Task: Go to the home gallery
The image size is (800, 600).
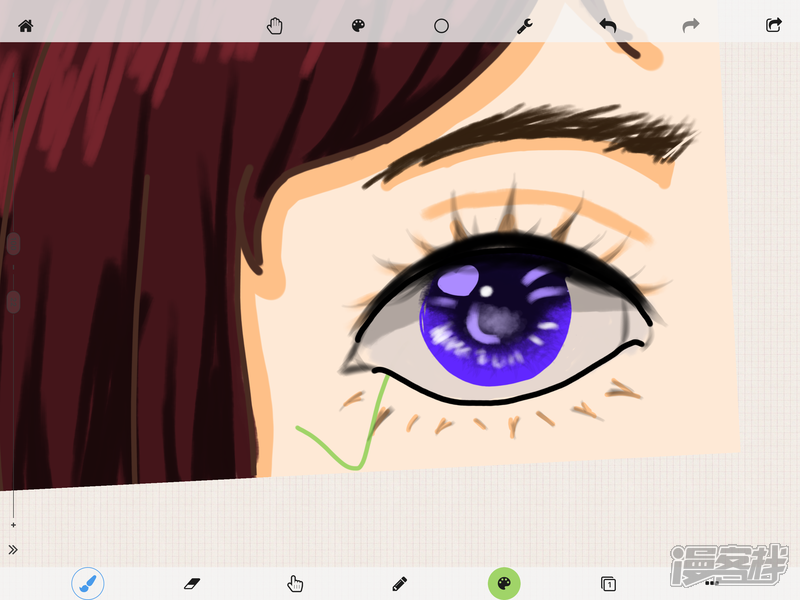Action: 25,26
